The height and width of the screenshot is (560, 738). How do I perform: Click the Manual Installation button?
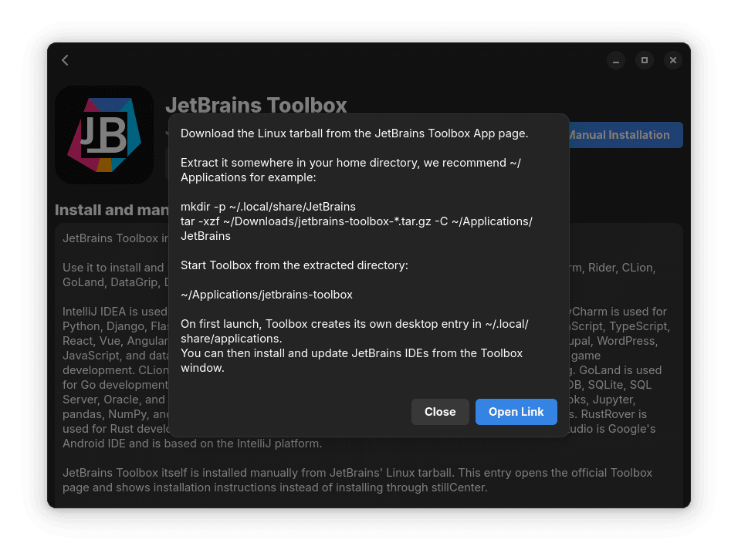point(626,135)
